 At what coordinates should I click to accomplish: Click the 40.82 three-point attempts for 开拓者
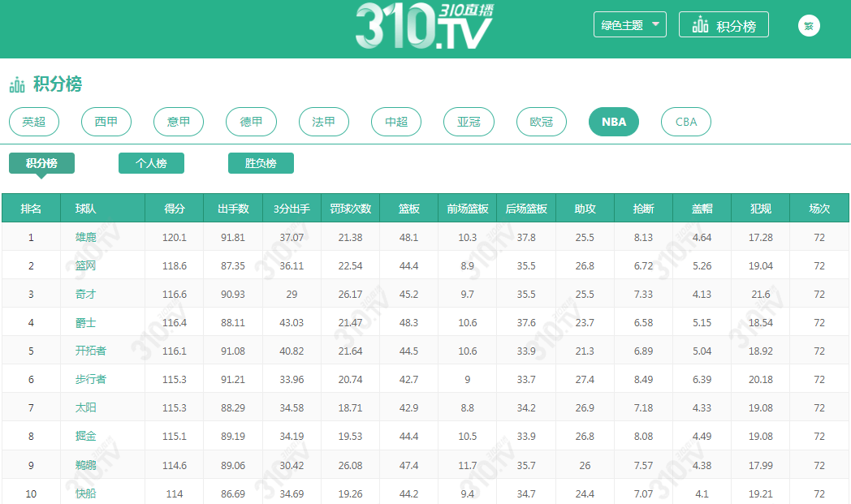(292, 351)
